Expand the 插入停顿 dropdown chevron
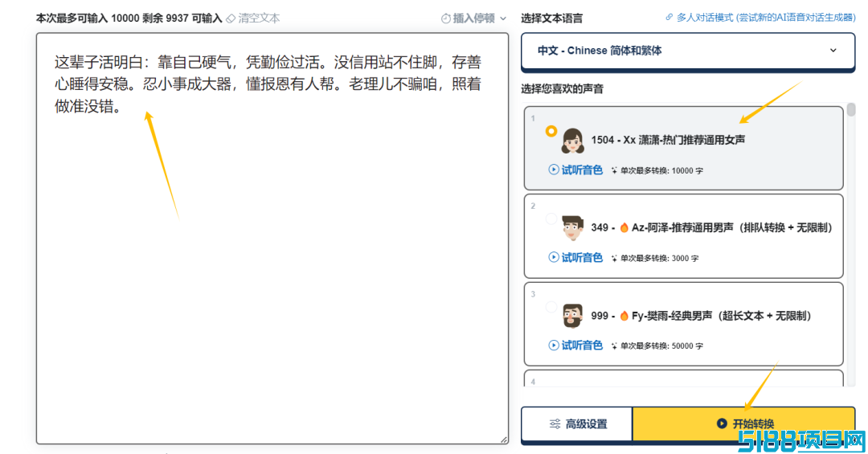 click(503, 18)
